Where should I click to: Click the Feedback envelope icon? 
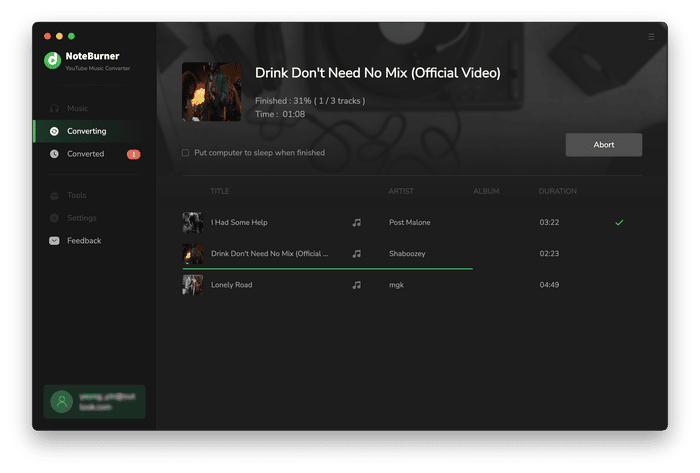tap(54, 241)
